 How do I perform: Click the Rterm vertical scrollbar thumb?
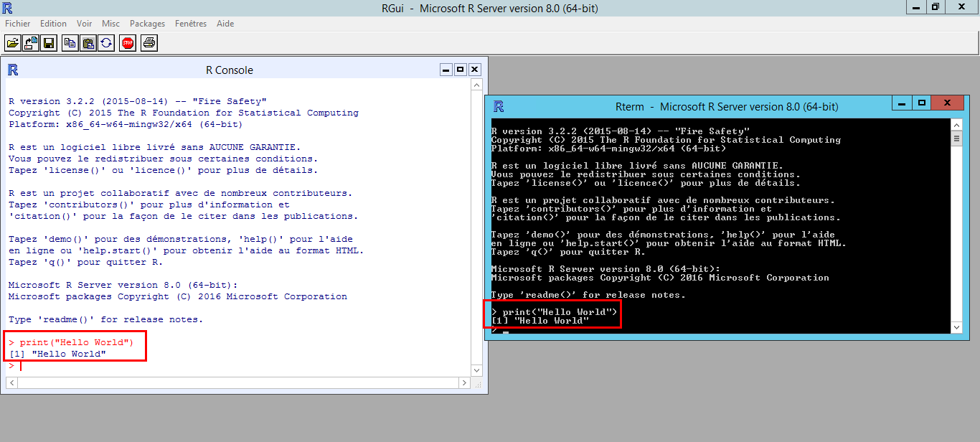956,138
